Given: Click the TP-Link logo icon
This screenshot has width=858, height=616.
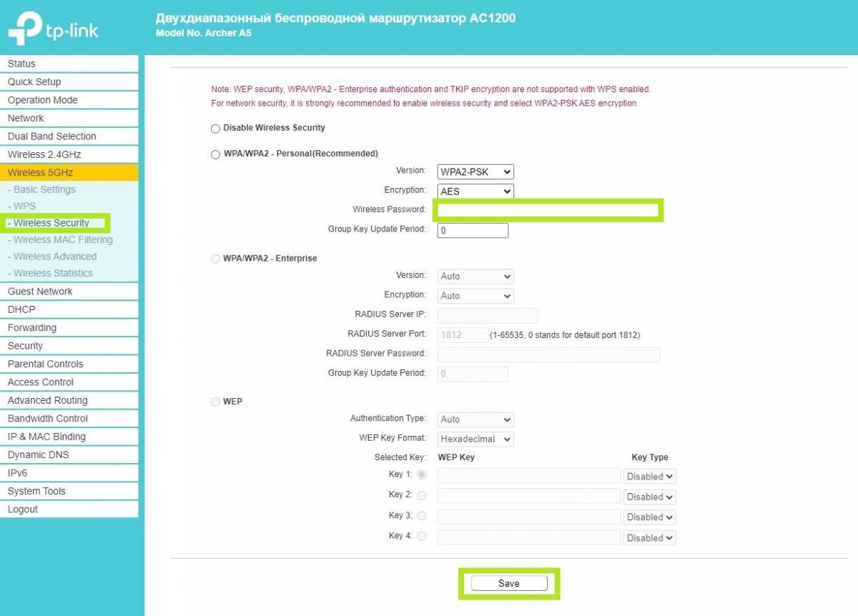Looking at the screenshot, I should coord(24,29).
